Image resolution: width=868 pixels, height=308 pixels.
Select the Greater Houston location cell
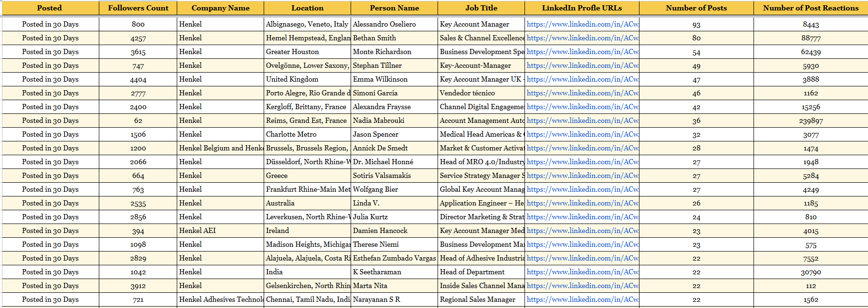(292, 52)
